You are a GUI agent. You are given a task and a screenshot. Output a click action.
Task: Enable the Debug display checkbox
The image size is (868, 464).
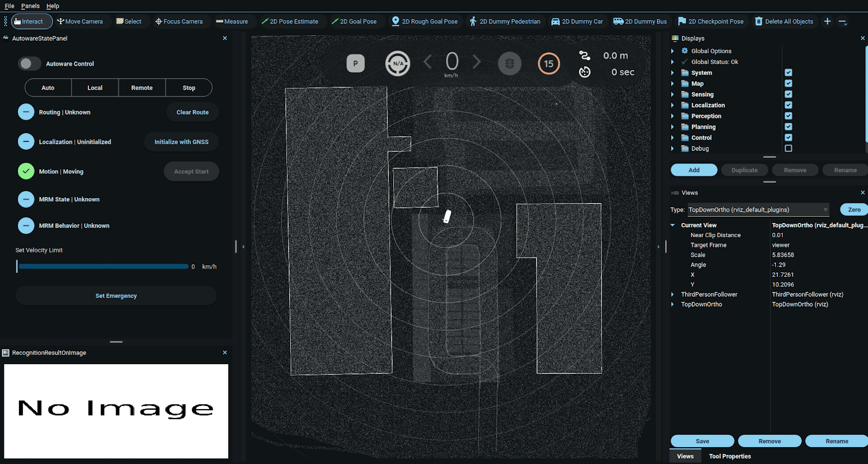(788, 149)
